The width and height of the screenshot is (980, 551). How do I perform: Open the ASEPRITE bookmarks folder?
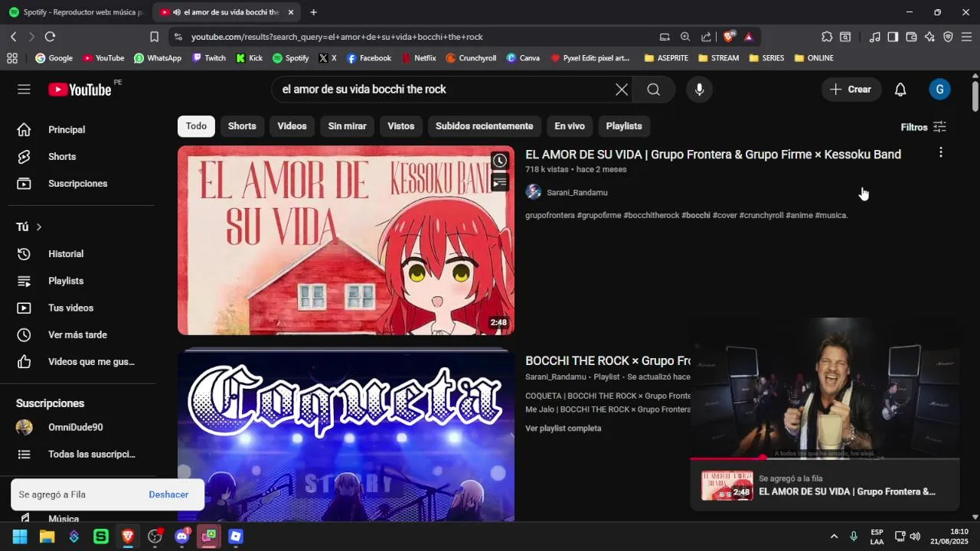point(666,58)
